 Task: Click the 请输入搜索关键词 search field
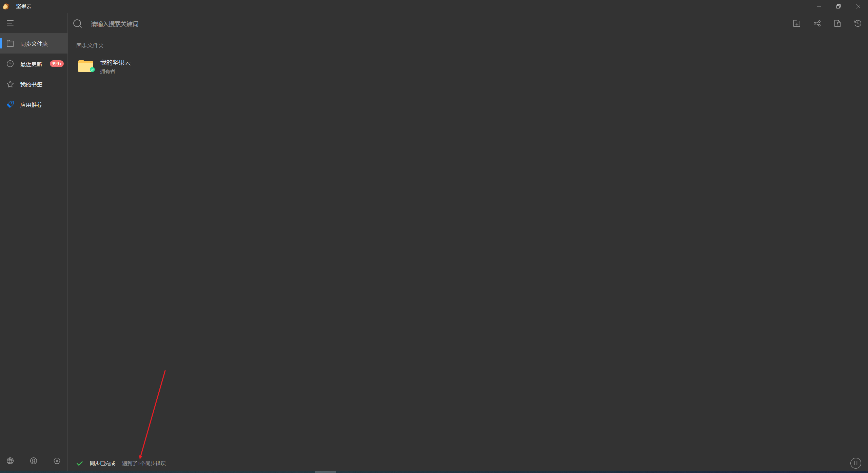tap(434, 24)
